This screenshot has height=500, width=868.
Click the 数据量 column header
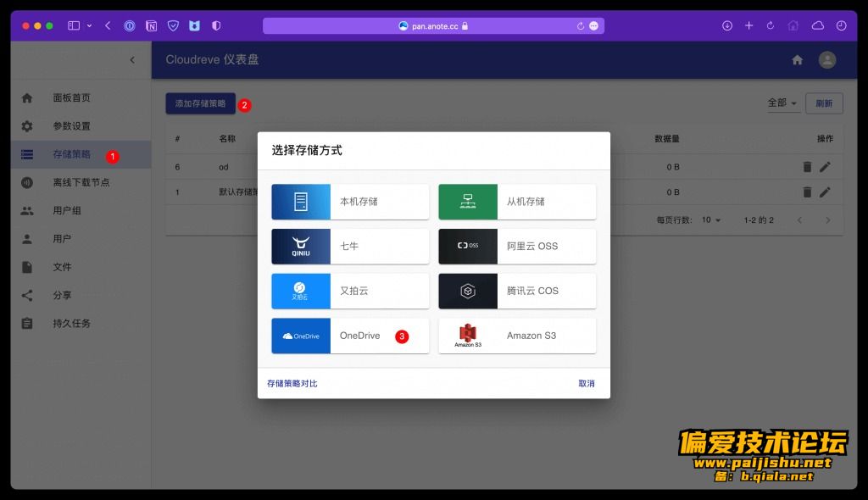coord(667,138)
